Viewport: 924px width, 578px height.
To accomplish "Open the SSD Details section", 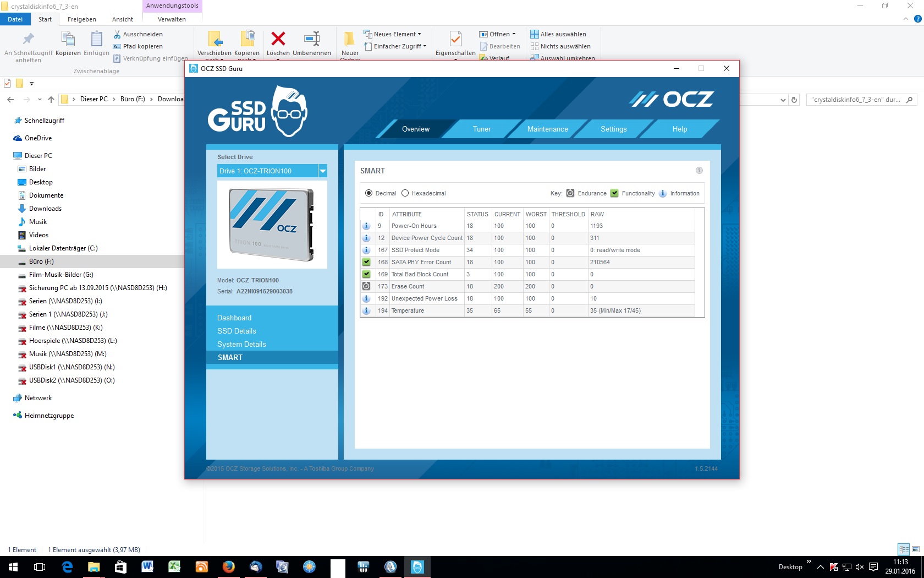I will (x=237, y=331).
